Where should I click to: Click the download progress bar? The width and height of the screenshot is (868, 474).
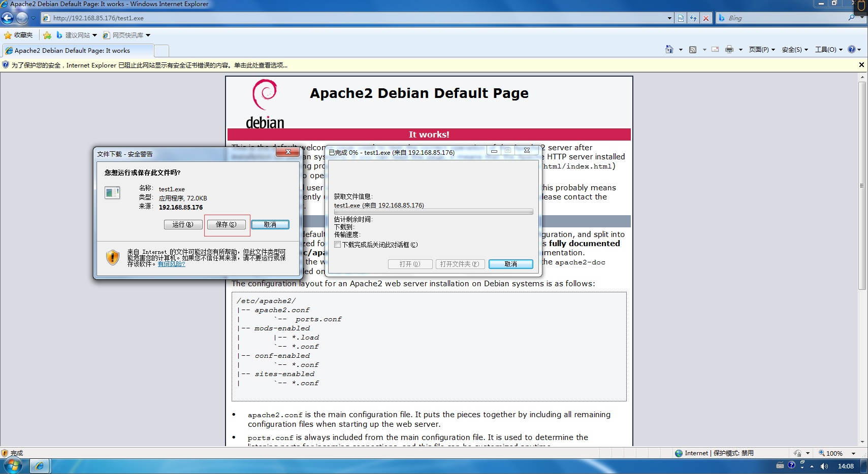pyautogui.click(x=433, y=212)
